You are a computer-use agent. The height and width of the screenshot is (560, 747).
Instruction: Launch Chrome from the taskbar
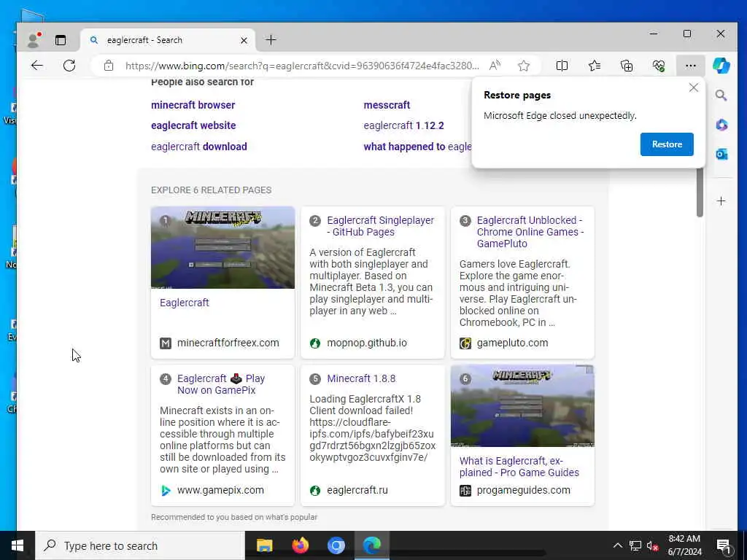336,545
